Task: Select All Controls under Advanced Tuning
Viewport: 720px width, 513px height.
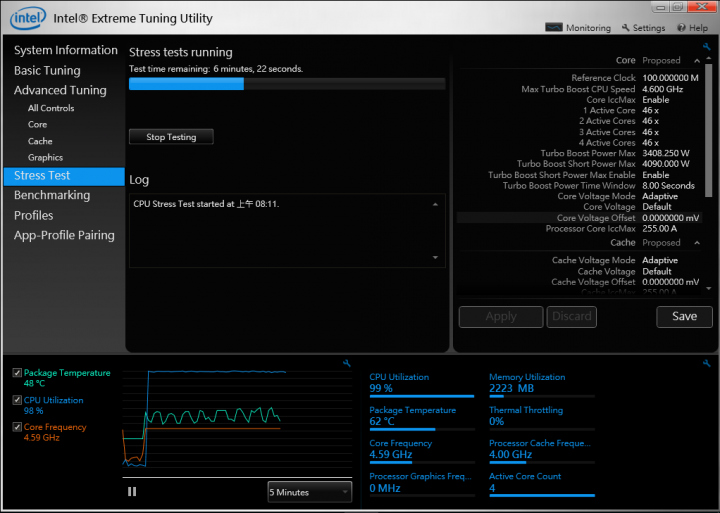Action: 51,108
